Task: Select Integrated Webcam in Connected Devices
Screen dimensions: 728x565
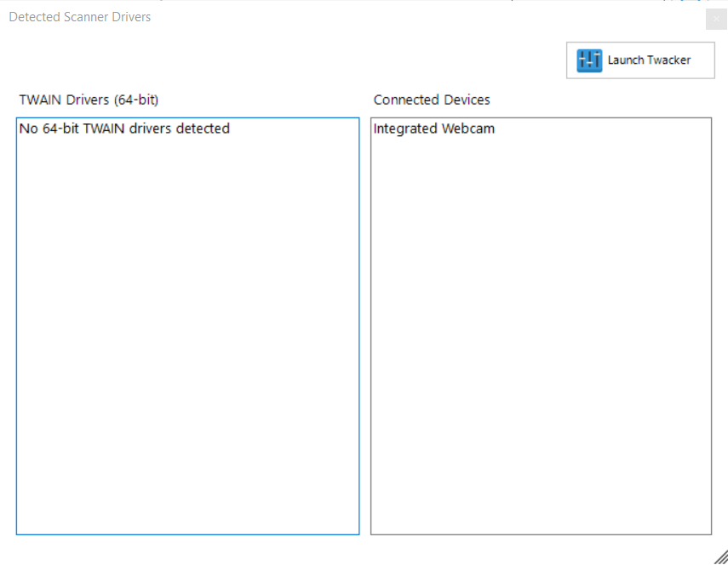Action: 434,129
